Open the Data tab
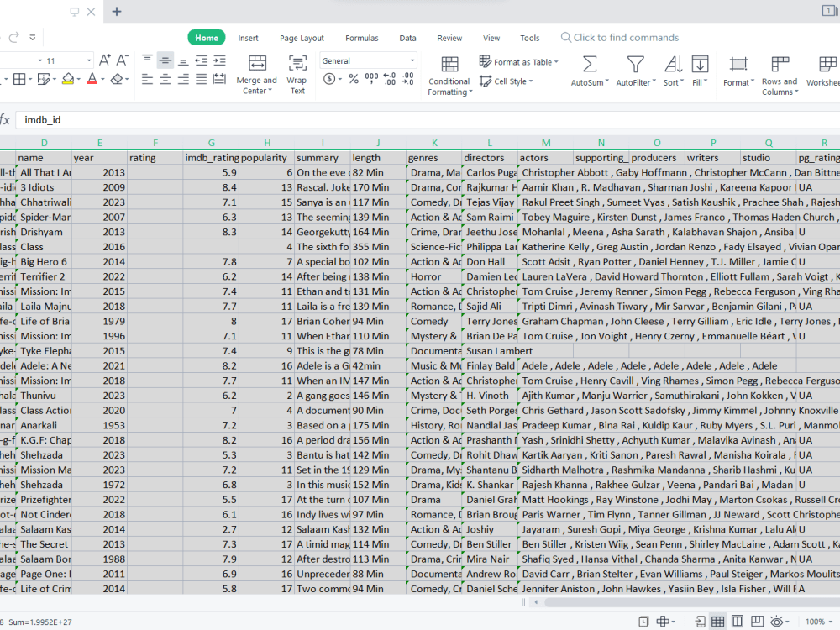Screen dimensions: 840x630 pyautogui.click(x=407, y=38)
